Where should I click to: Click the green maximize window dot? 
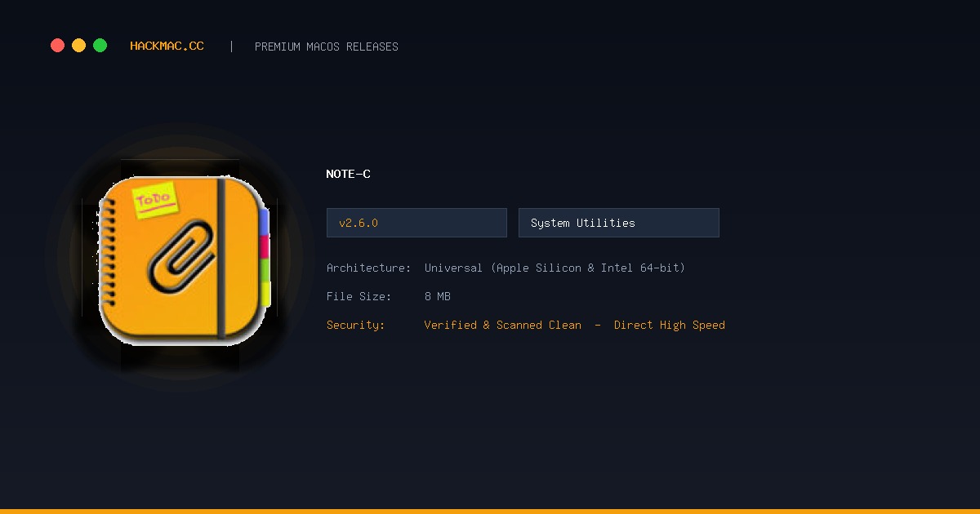click(100, 46)
